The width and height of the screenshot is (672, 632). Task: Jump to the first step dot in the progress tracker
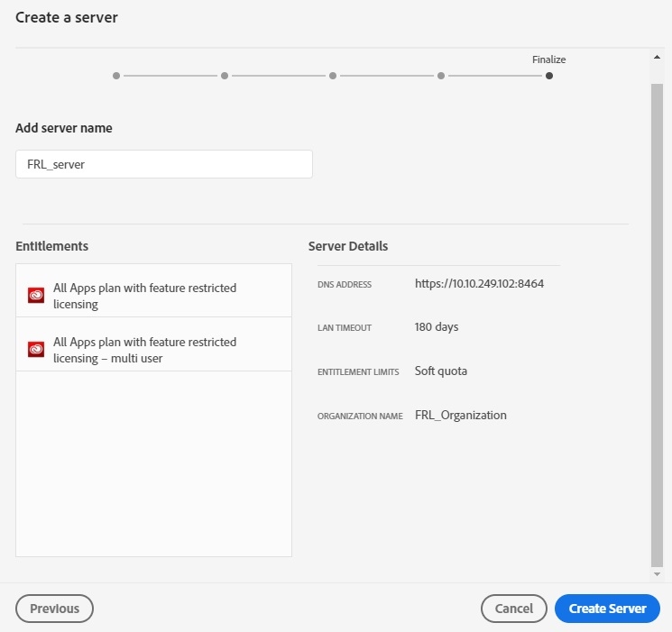click(116, 76)
